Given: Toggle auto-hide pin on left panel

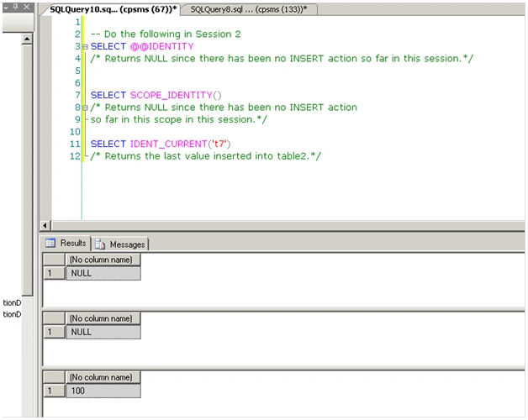Looking at the screenshot, I should pyautogui.click(x=16, y=7).
